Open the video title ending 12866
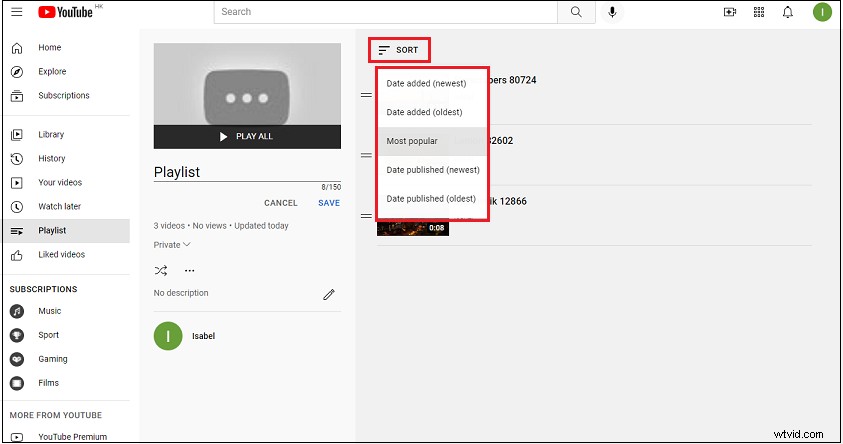The width and height of the screenshot is (843, 444). [508, 202]
